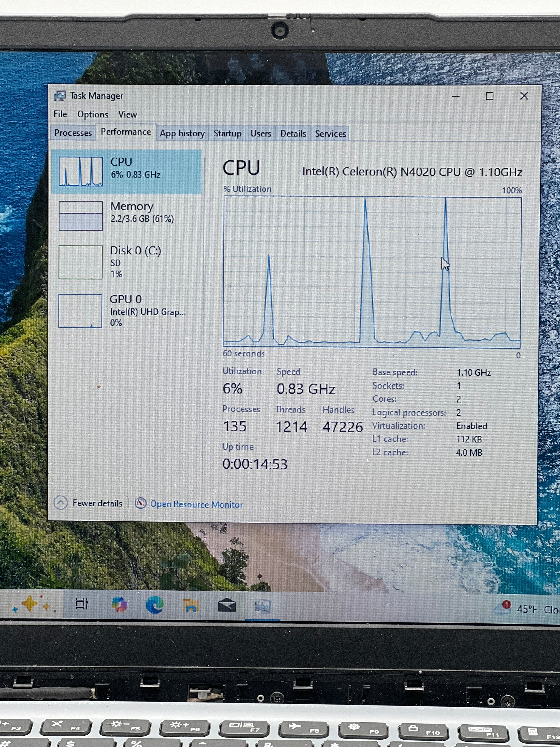Open the Details tab
The height and width of the screenshot is (747, 560).
(x=293, y=133)
